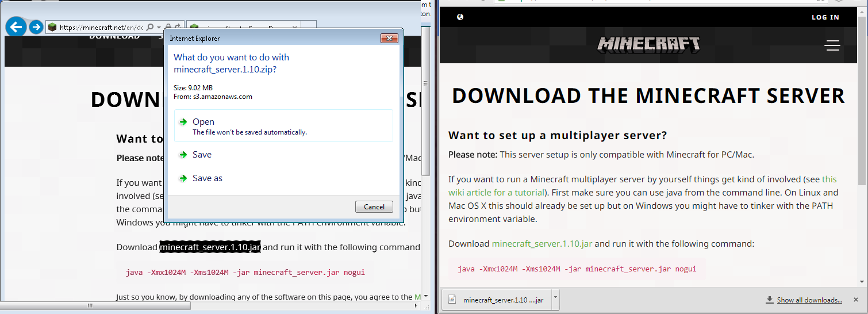Close the Chrome downloads bar
This screenshot has height=314, width=868.
click(x=855, y=300)
